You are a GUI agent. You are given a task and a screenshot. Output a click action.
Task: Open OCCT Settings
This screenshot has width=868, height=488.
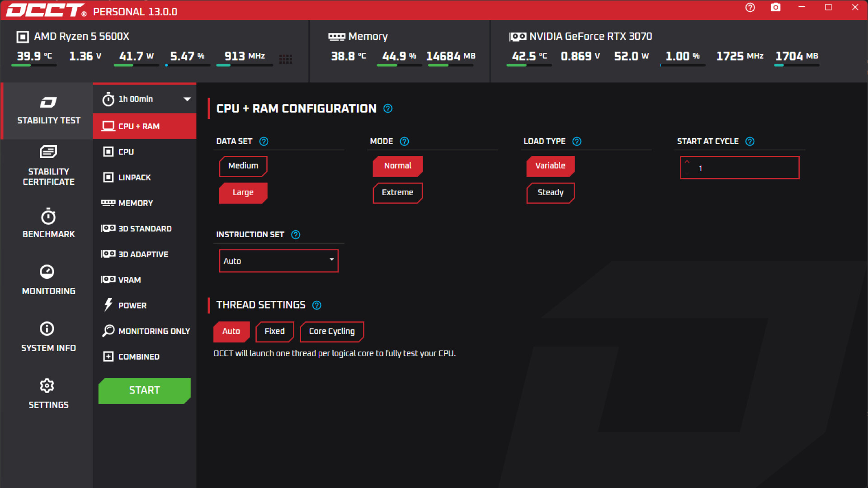coord(48,393)
